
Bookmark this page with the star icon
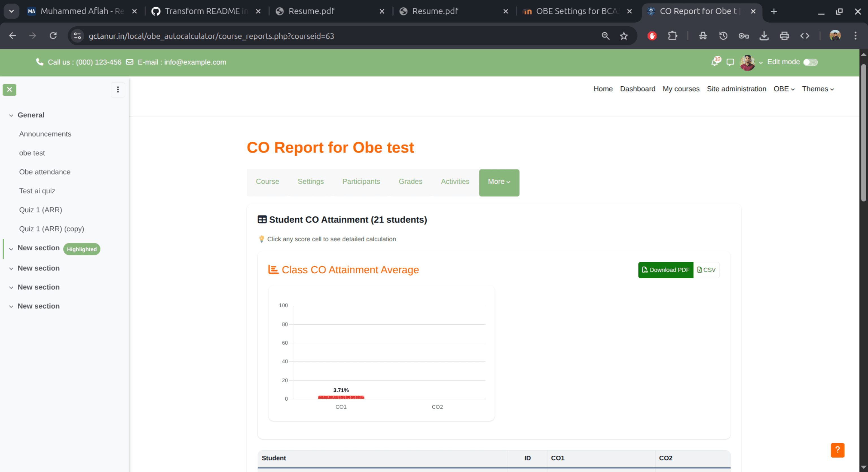(624, 36)
